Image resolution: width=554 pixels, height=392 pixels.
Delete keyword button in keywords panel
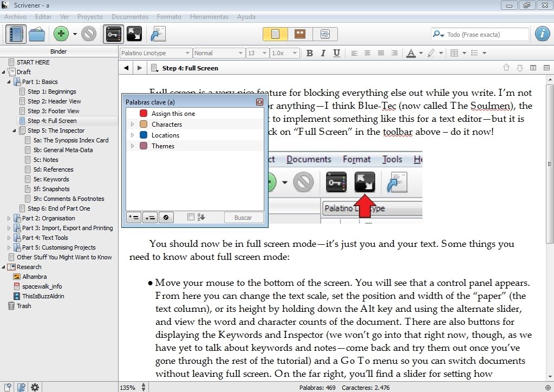pyautogui.click(x=166, y=218)
